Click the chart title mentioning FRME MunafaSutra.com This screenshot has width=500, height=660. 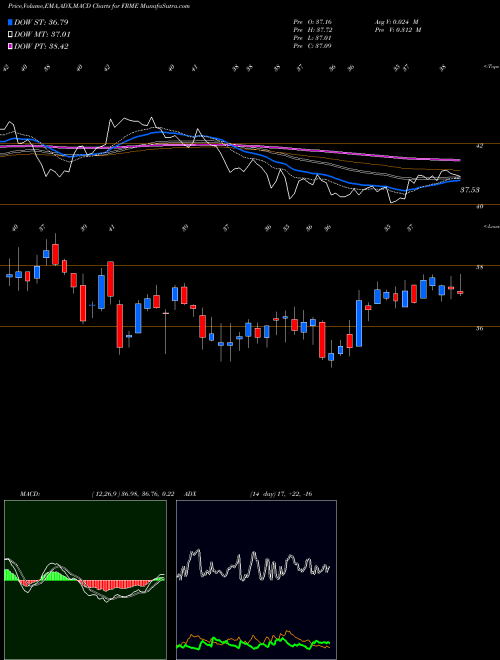98,7
